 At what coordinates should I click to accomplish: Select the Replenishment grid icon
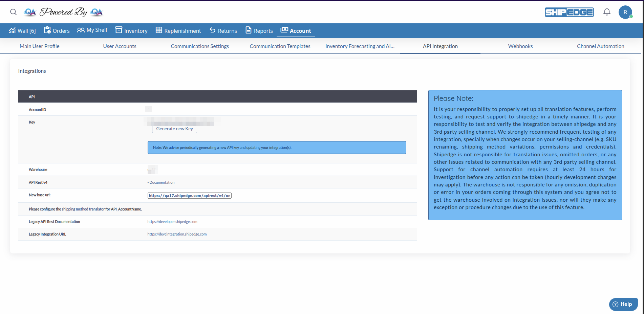[158, 30]
